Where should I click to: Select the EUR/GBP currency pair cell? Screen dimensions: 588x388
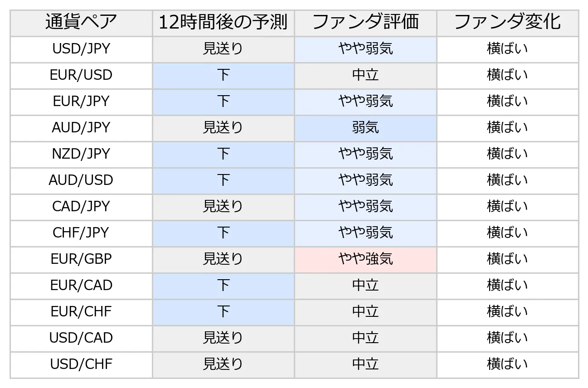(x=81, y=259)
